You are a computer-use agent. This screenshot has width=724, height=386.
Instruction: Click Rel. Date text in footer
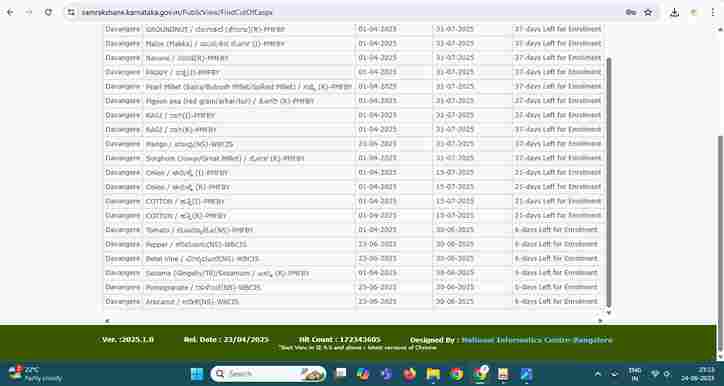point(226,340)
